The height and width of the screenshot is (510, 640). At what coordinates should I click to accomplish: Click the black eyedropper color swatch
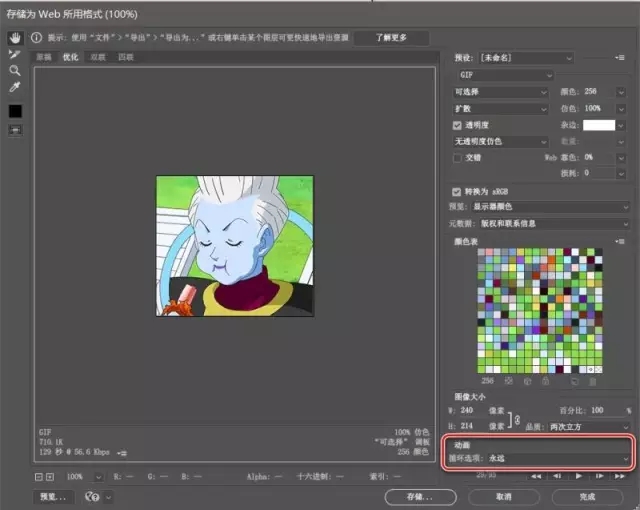tap(15, 111)
